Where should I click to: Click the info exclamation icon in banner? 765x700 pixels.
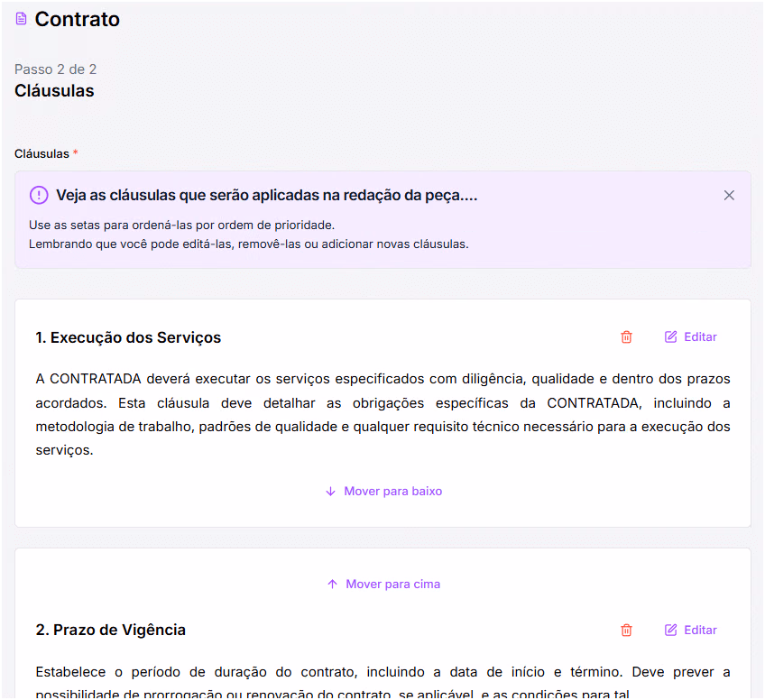(x=39, y=195)
